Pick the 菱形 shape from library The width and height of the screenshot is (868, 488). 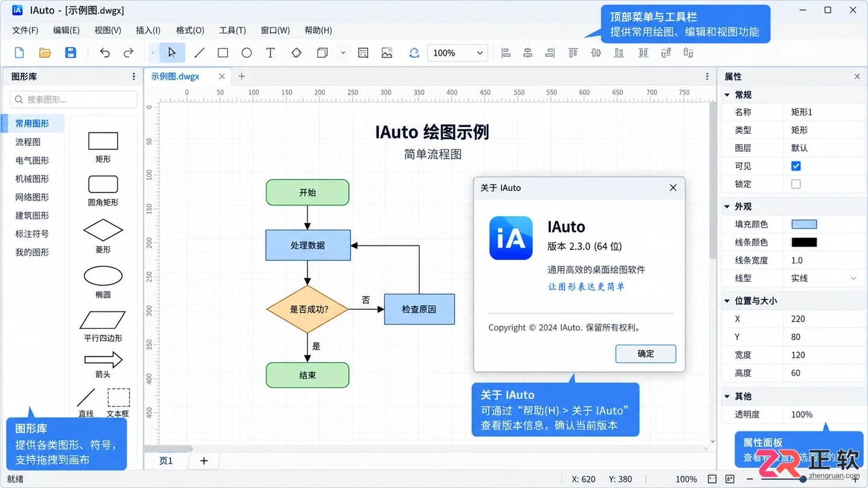pos(103,237)
